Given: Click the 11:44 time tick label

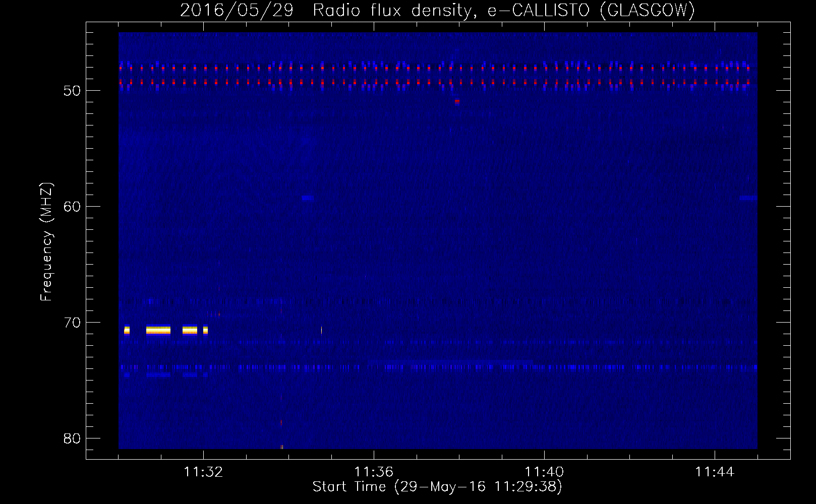Looking at the screenshot, I should point(715,472).
